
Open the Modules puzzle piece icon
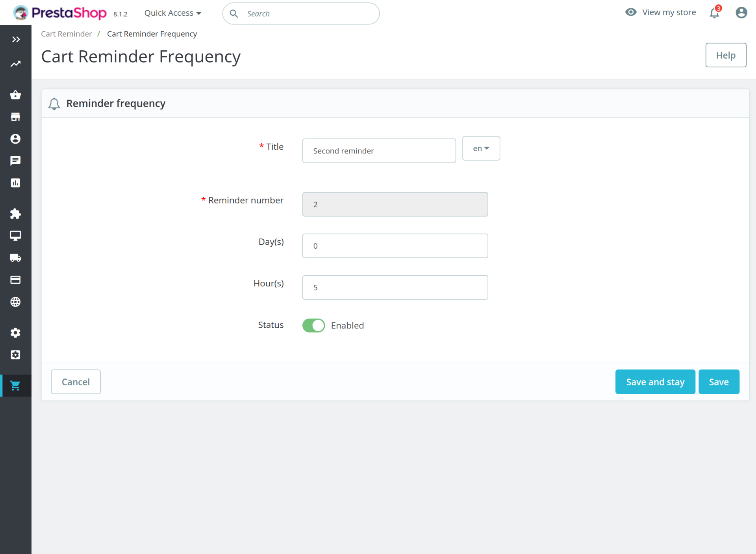point(15,214)
